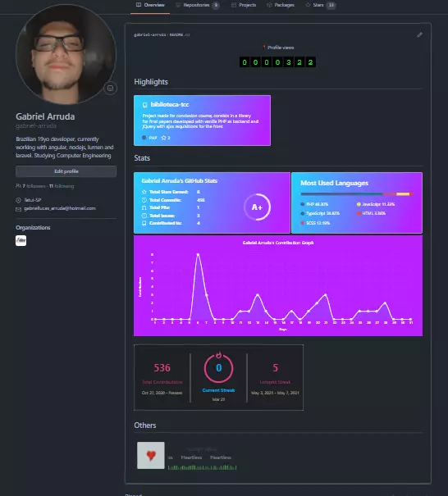Screen dimensions: 448x496
Task: Click the Most Used Languages progress bar
Action: pyautogui.click(x=356, y=194)
